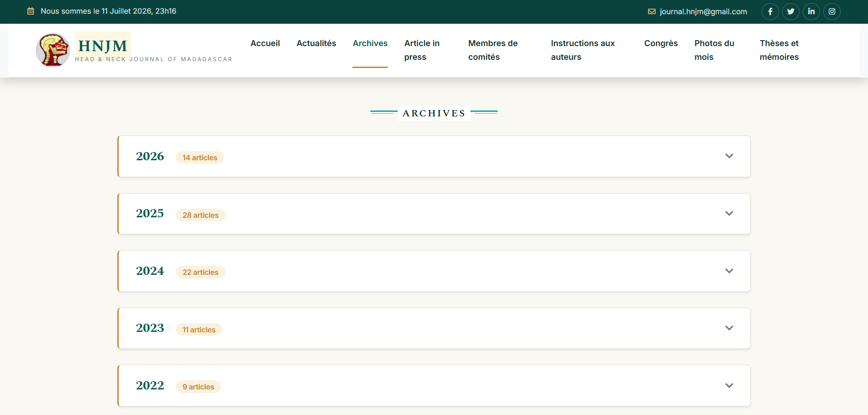Screen dimensions: 868x415
Task: Click the "9 articles" badge
Action: pyautogui.click(x=198, y=387)
